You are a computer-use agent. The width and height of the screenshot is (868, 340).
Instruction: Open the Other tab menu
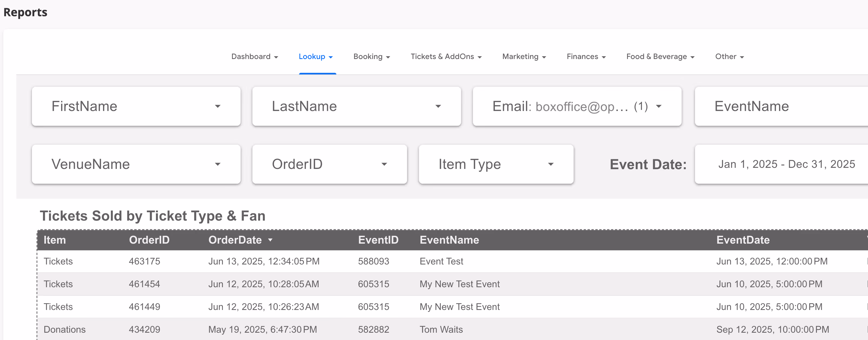pyautogui.click(x=729, y=57)
